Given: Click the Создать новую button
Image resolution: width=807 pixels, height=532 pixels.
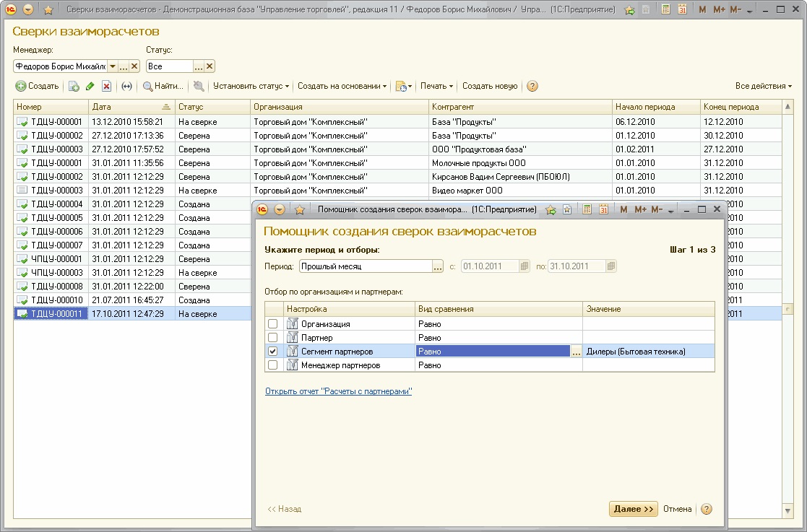Looking at the screenshot, I should (x=490, y=87).
